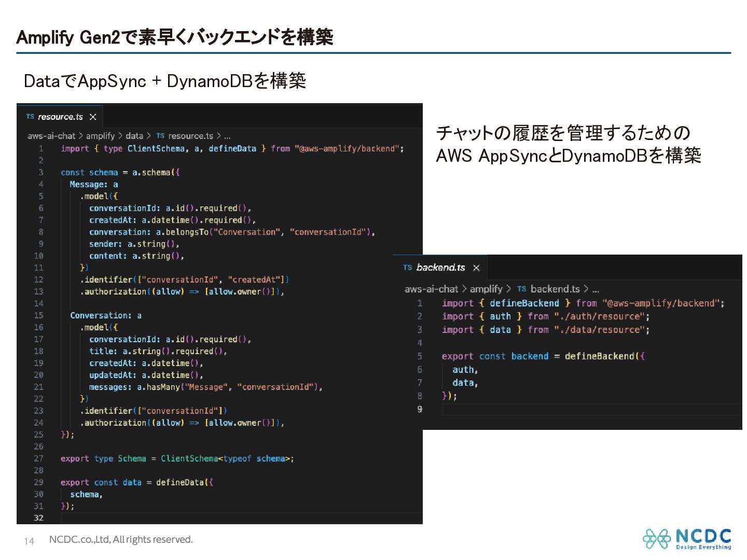The width and height of the screenshot is (747, 560).
Task: Click 'content: a.string(),' line
Action: pos(136,256)
